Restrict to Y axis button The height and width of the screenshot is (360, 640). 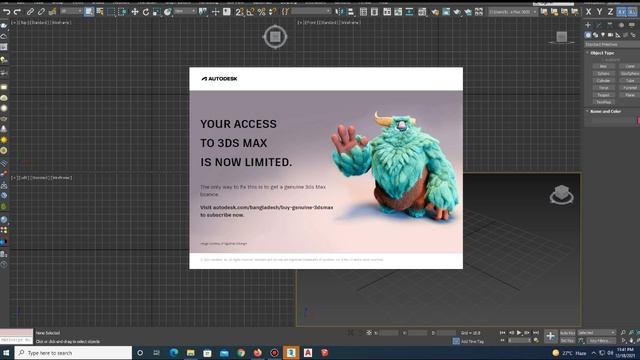point(599,12)
